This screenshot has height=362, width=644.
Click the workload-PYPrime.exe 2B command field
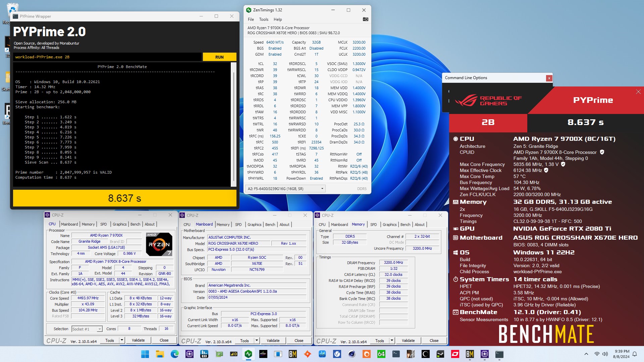[107, 57]
